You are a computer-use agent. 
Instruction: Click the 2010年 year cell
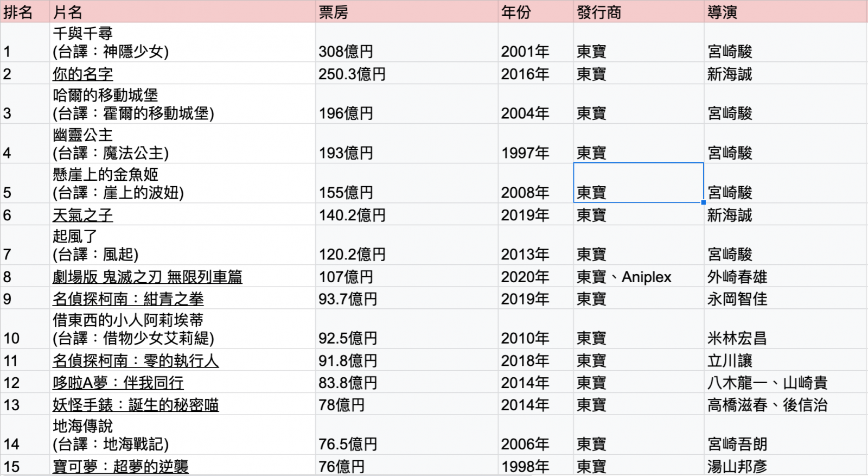[x=536, y=329]
